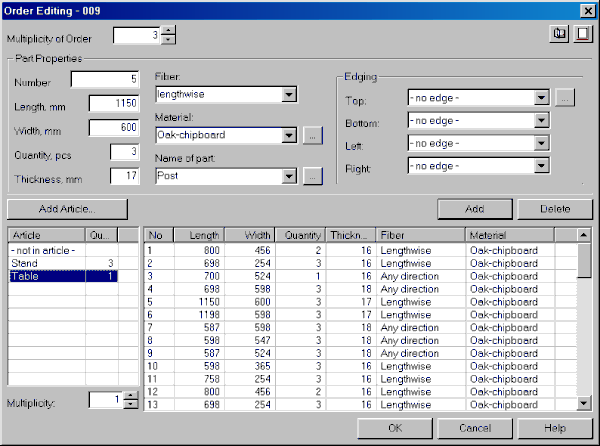The image size is (600, 446).
Task: Click the Article column header
Action: point(46,235)
